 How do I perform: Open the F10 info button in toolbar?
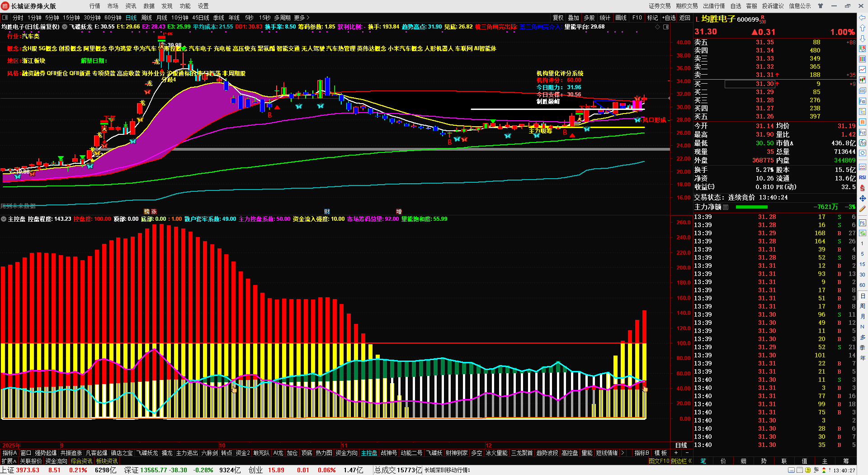[637, 18]
